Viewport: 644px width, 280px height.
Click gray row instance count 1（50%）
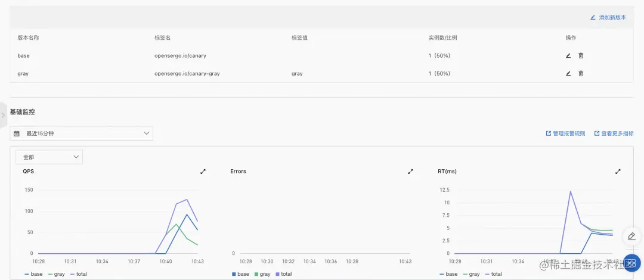439,73
